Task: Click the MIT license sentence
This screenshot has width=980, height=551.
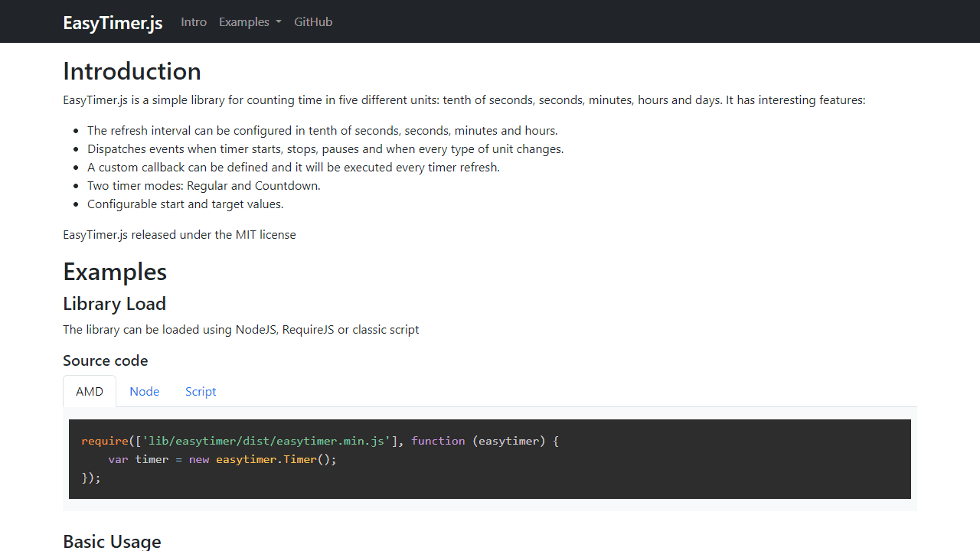Action: [x=179, y=235]
